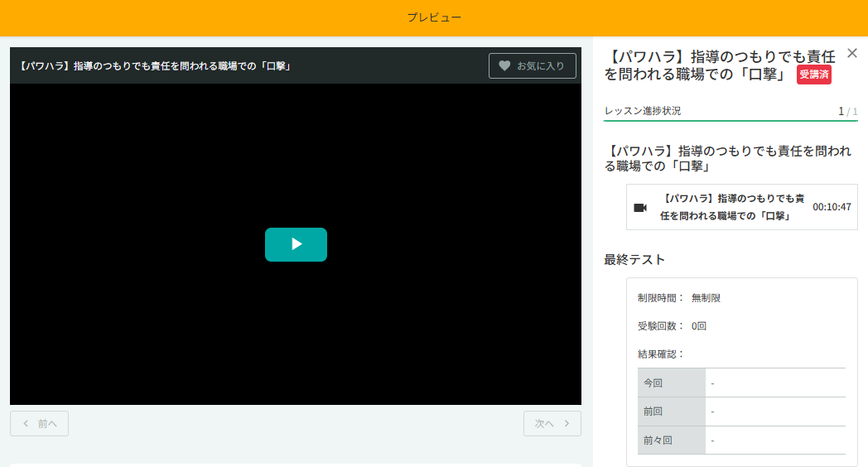This screenshot has height=467, width=868.
Task: Click the 受験回数 0回 line
Action: click(x=672, y=326)
